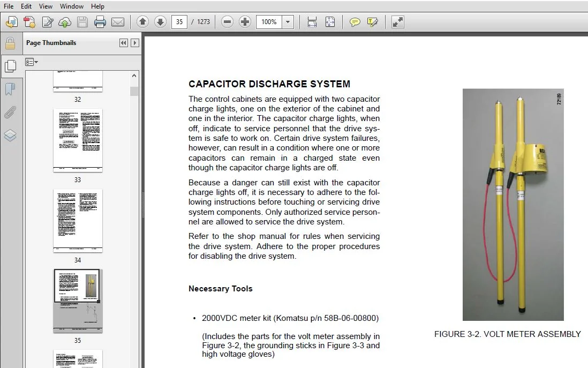The image size is (588, 368).
Task: Click the Print icon
Action: [x=100, y=22]
